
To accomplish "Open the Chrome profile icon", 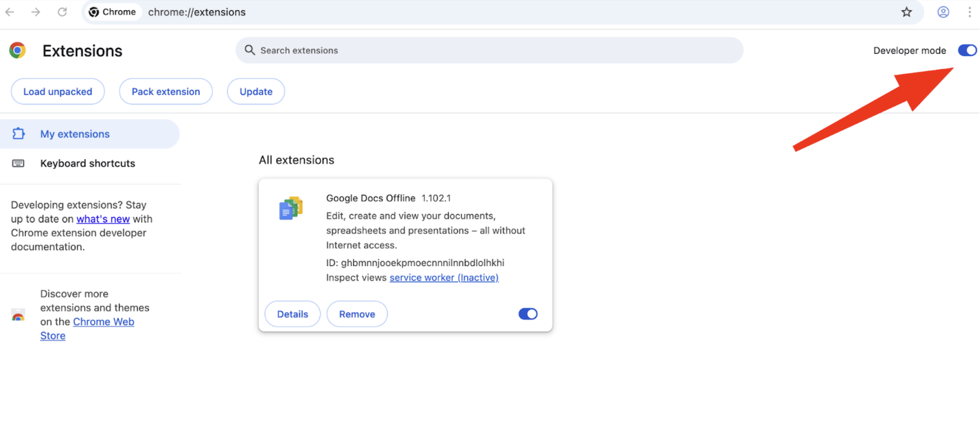I will point(943,12).
